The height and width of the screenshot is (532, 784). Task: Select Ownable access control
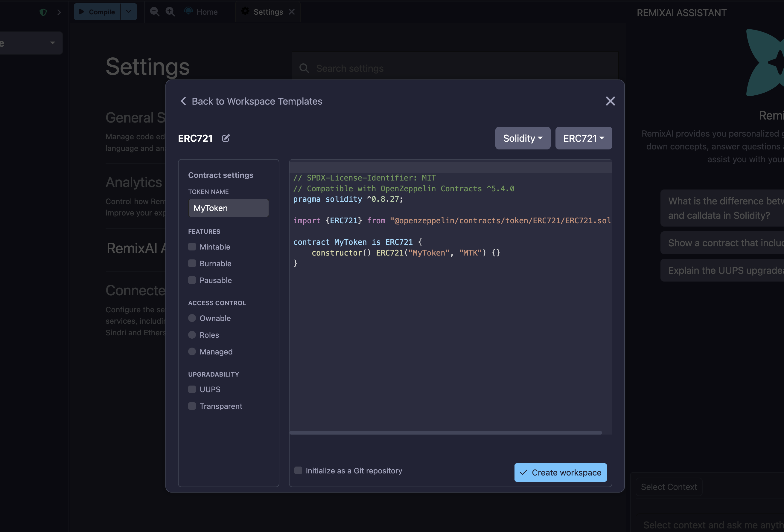(x=192, y=318)
